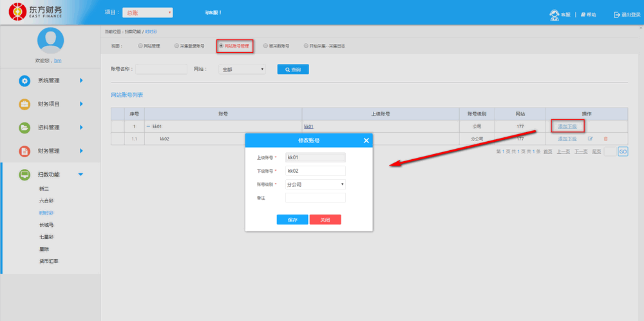The height and width of the screenshot is (321, 644).
Task: Open 六合彩 in the sidebar menu
Action: [46, 200]
